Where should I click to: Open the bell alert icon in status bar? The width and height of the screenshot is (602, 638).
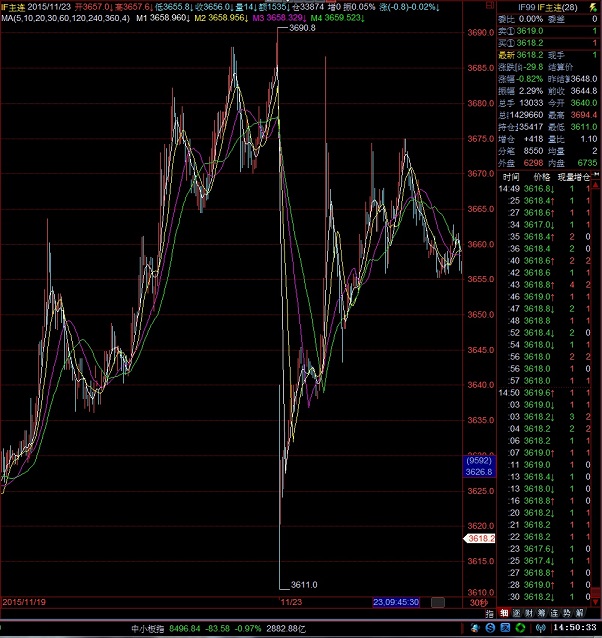coord(475,628)
